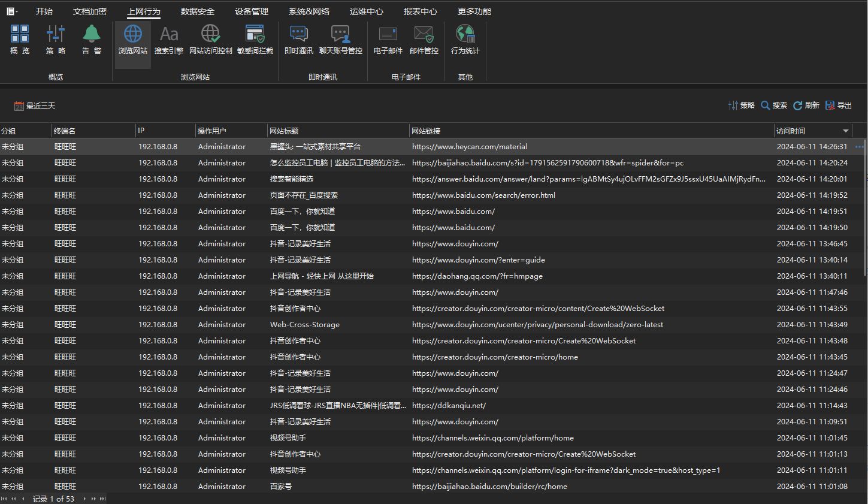Click the application menu icon at top-left

click(12, 11)
